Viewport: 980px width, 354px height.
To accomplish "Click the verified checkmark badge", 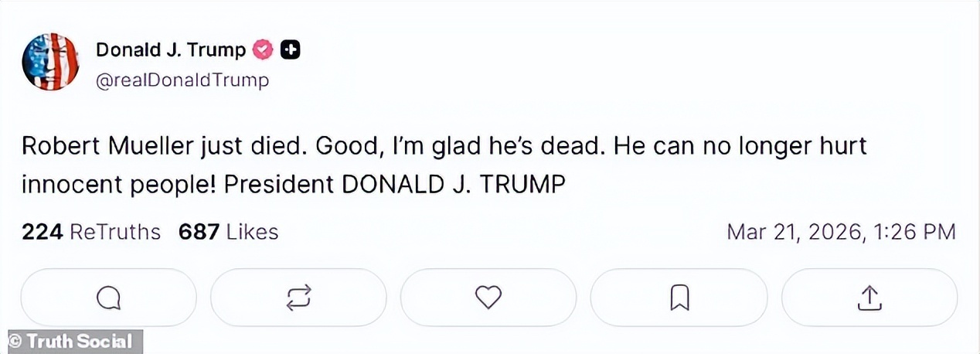I will 264,50.
